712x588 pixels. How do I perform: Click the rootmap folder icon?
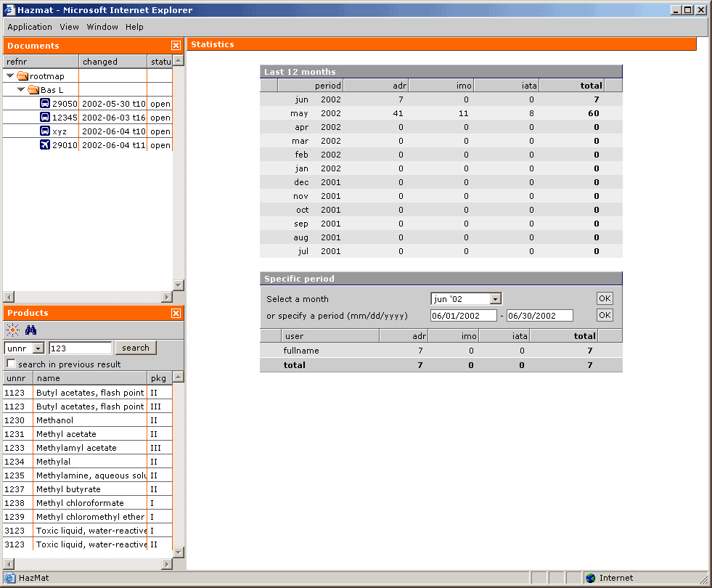click(x=22, y=76)
